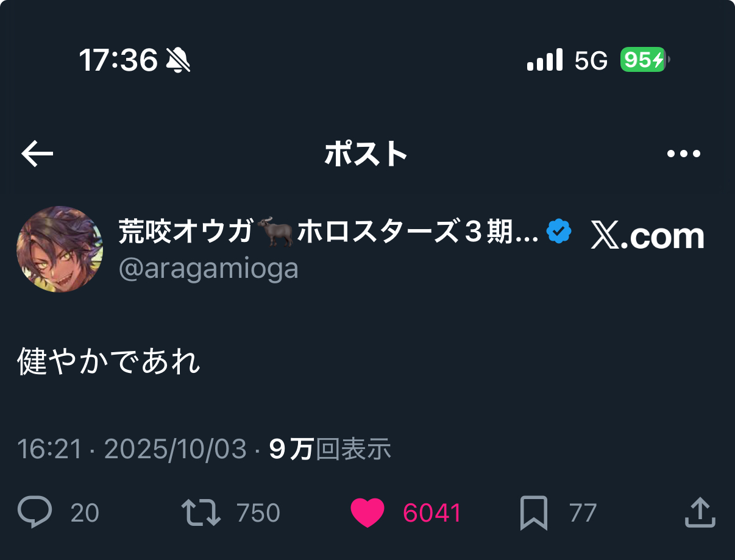Tap the 20 replies count
This screenshot has width=735, height=560.
[x=85, y=513]
